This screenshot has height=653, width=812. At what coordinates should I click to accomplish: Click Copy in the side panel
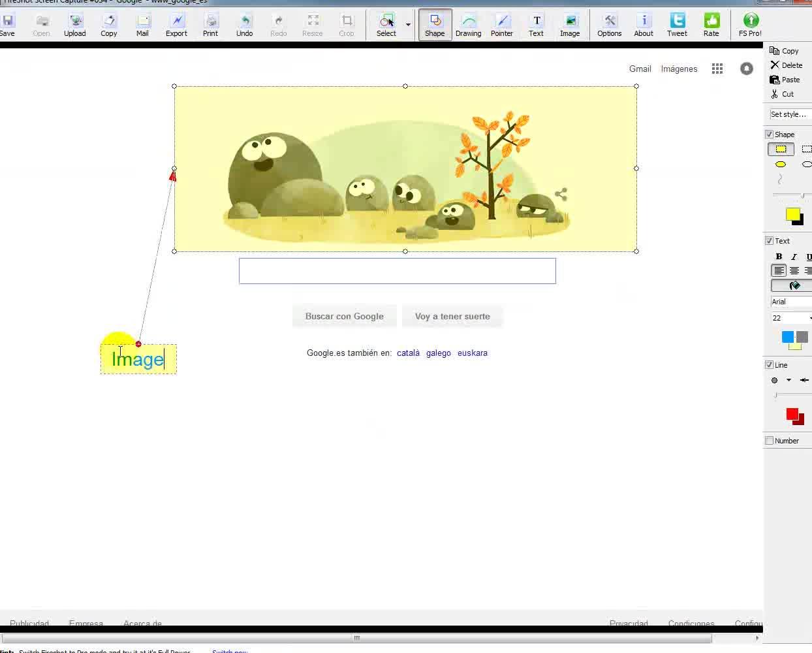click(784, 51)
